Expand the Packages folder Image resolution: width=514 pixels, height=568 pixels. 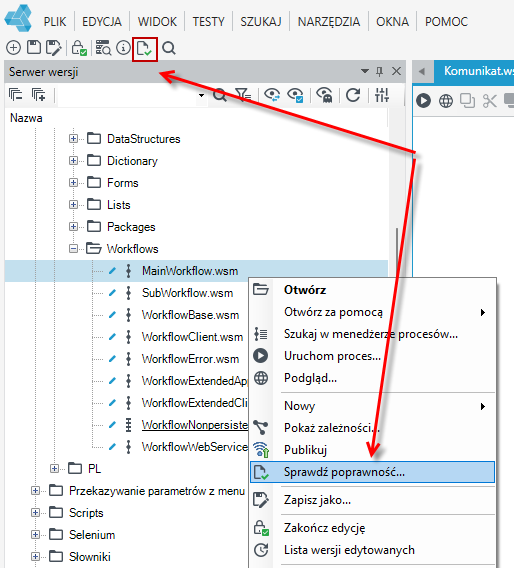(x=73, y=227)
